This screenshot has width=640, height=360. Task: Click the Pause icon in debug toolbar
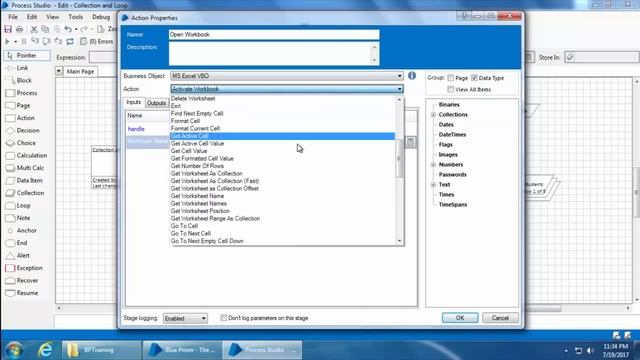click(24, 42)
